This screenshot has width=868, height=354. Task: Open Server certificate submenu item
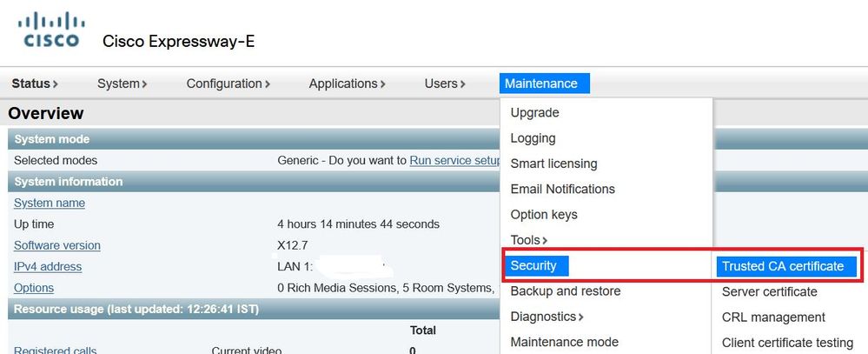[770, 291]
